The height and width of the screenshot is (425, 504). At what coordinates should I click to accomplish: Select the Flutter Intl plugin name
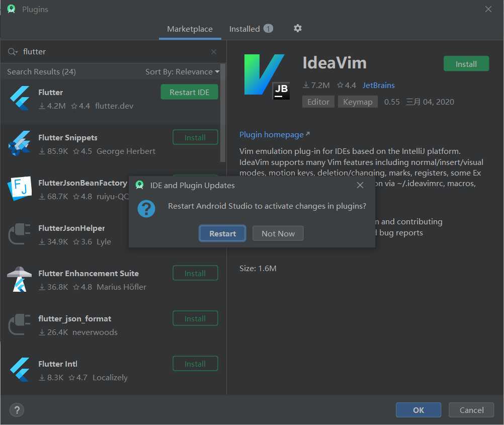pyautogui.click(x=57, y=364)
